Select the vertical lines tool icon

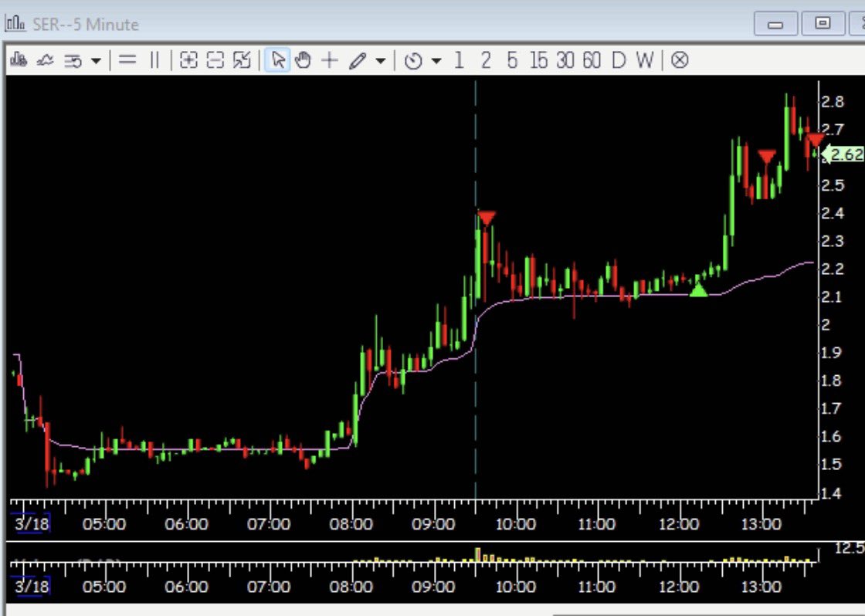155,59
